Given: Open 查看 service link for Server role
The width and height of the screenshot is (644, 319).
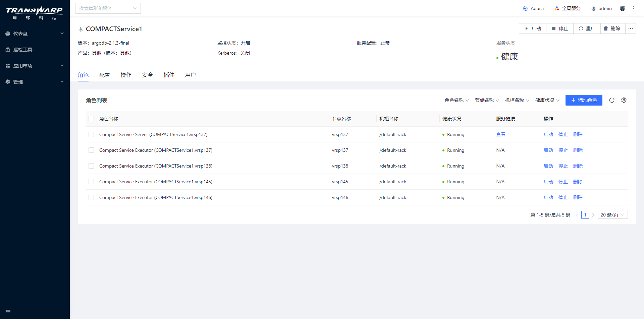Looking at the screenshot, I should pos(501,134).
